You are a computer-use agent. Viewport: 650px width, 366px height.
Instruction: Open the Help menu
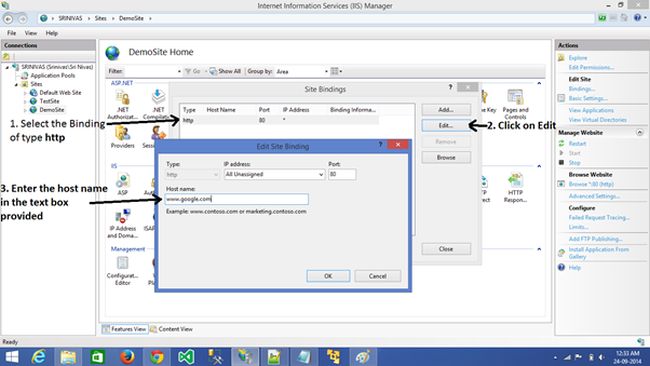52,33
